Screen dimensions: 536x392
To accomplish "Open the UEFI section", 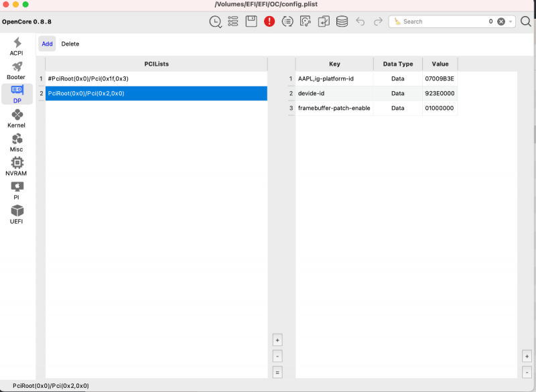I will (17, 214).
